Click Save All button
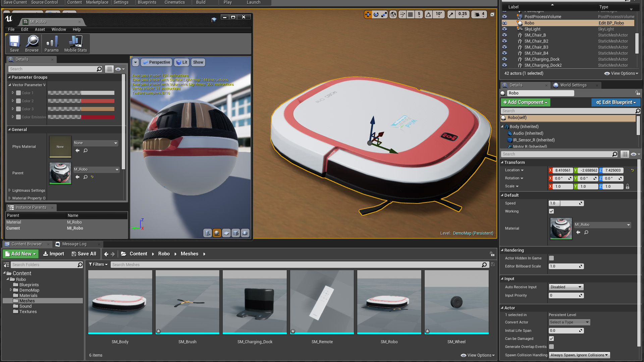The width and height of the screenshot is (644, 362). [x=84, y=254]
